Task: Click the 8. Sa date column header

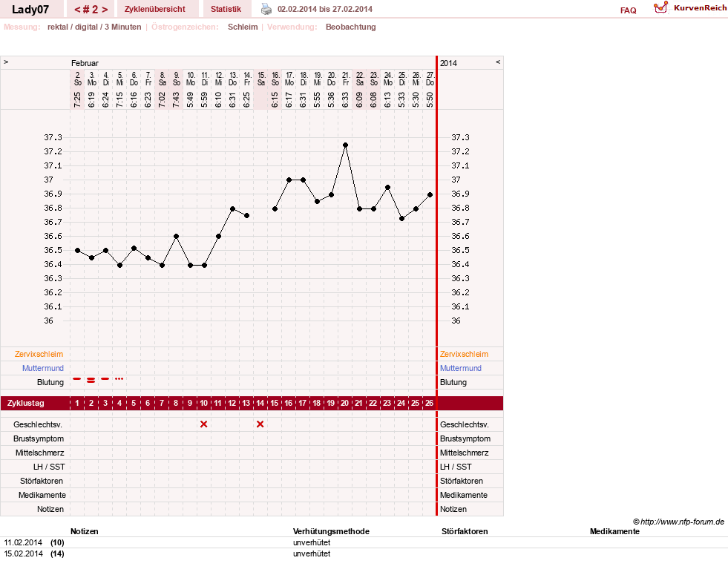Action: pos(162,79)
